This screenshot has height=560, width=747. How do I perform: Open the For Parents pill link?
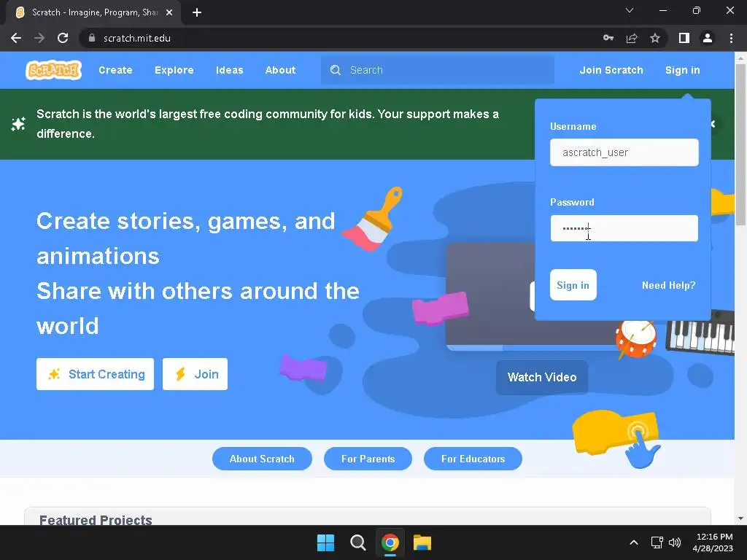(x=368, y=459)
